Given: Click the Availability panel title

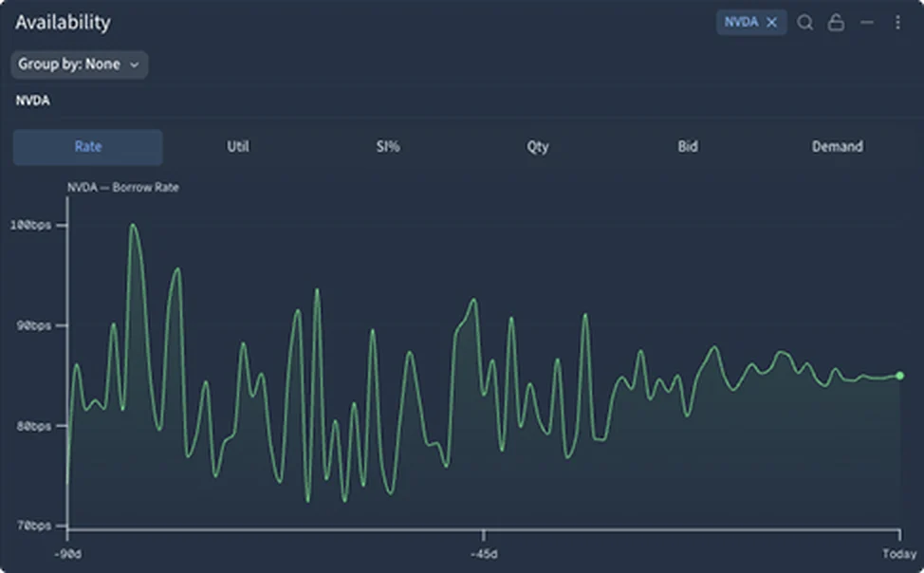Looking at the screenshot, I should coord(63,23).
